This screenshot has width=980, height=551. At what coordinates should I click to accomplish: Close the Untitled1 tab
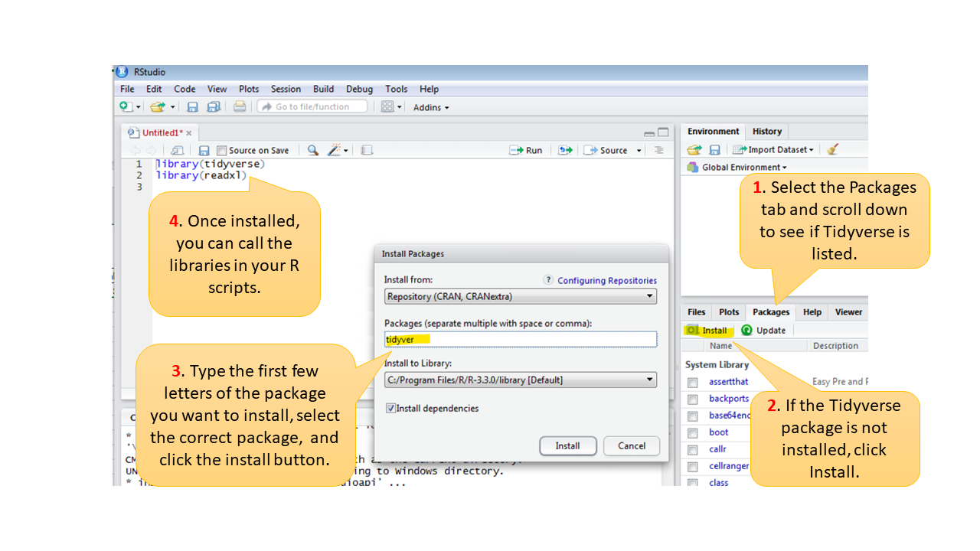click(x=189, y=133)
